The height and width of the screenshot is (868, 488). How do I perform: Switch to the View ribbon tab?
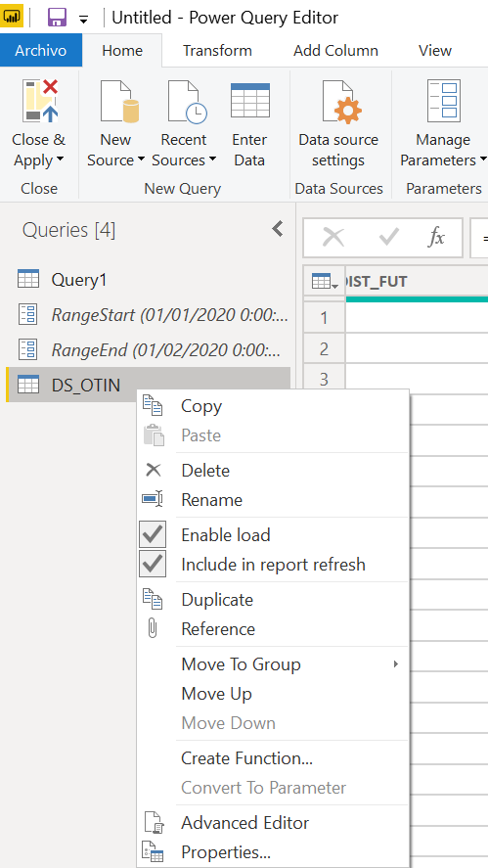pos(435,50)
